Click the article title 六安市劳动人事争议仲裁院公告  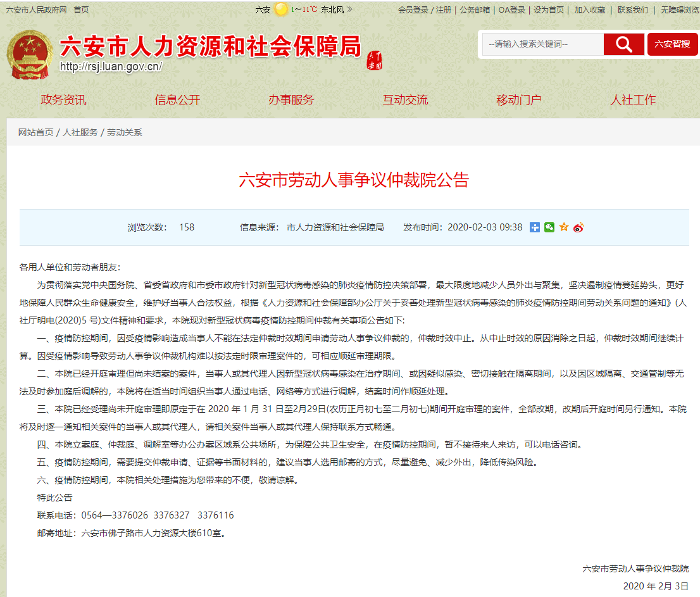coord(354,180)
